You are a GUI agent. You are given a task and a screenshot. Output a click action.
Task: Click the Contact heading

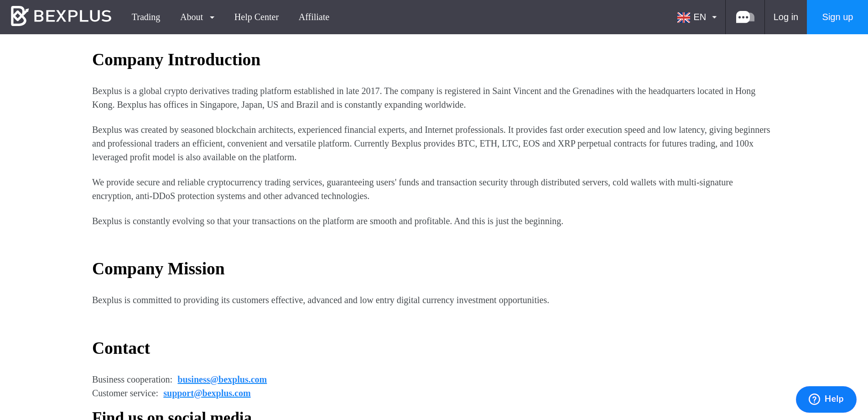(121, 348)
